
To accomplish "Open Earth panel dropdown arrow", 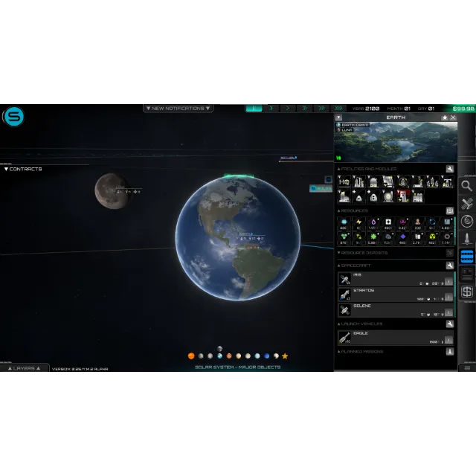I will [339, 118].
